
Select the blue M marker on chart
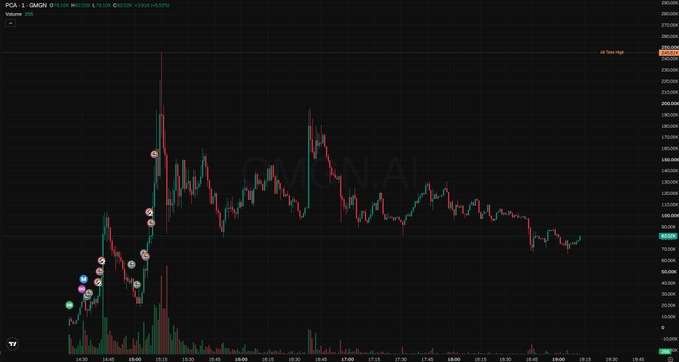click(84, 279)
